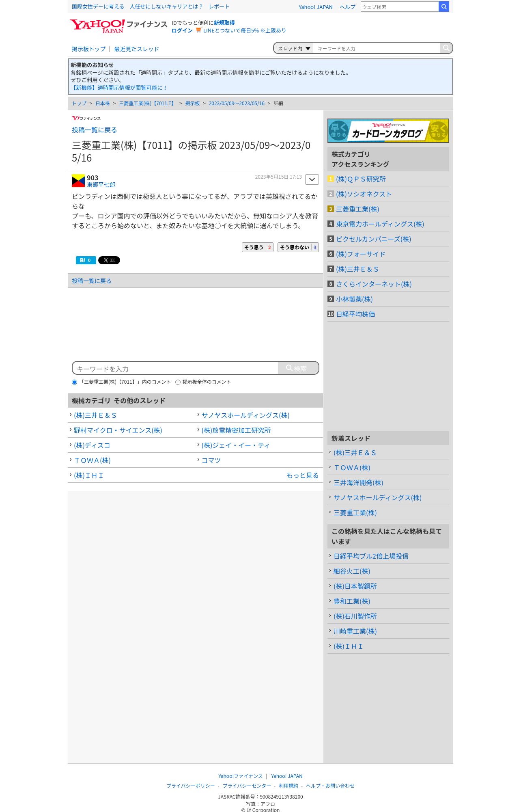Viewport: 521px width, 812px height.
Task: Open poster profile 東郷平七郎
Action: point(101,185)
